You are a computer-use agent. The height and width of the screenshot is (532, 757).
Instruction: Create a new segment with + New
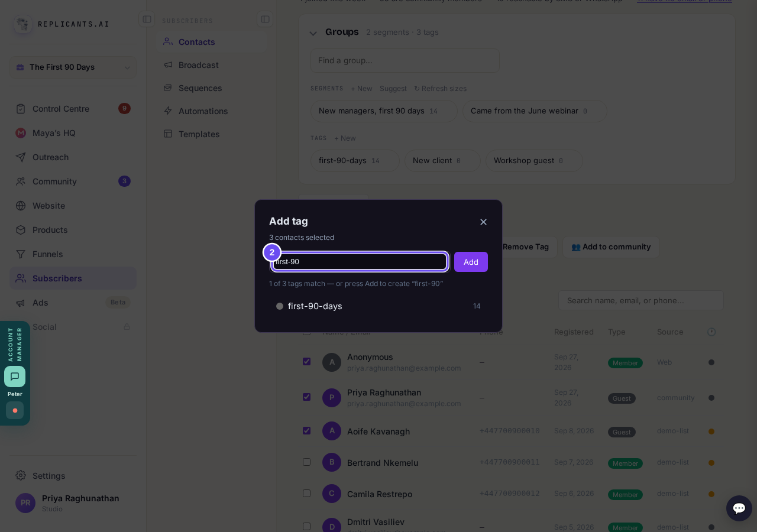click(361, 89)
